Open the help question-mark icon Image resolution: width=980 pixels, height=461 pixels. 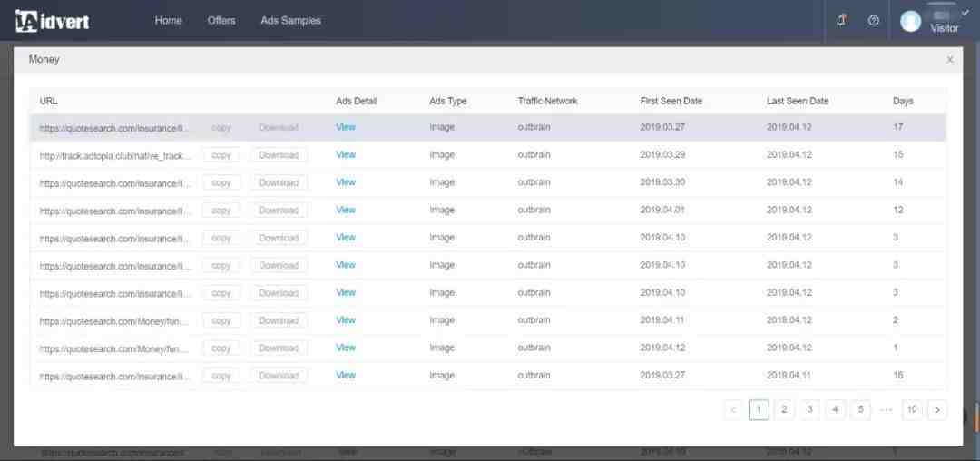(874, 21)
